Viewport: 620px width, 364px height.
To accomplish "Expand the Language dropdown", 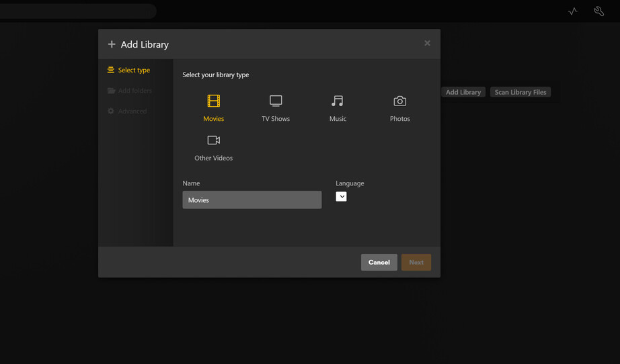I will [x=341, y=197].
